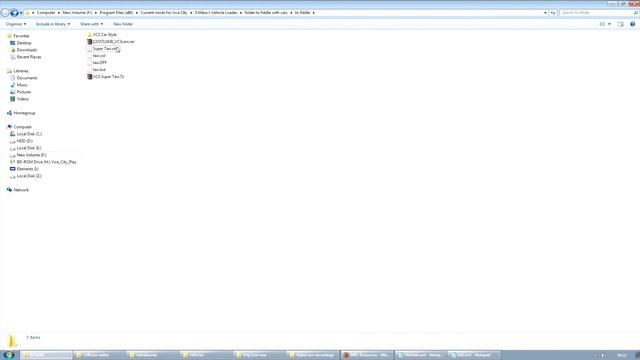Image resolution: width=640 pixels, height=360 pixels.
Task: Change the view with the views icon
Action: click(602, 24)
